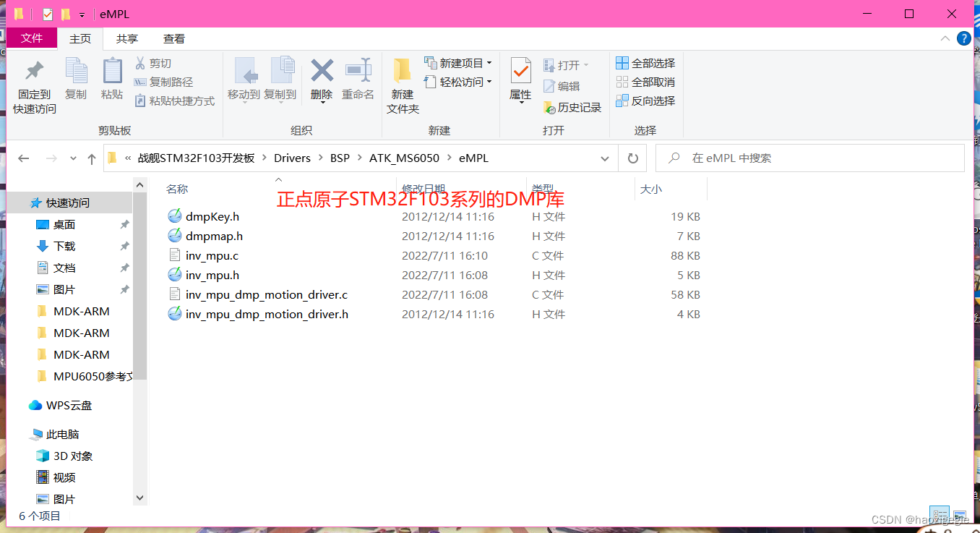Viewport: 980px width, 533px height.
Task: Click the Forward navigation arrow
Action: pos(51,158)
